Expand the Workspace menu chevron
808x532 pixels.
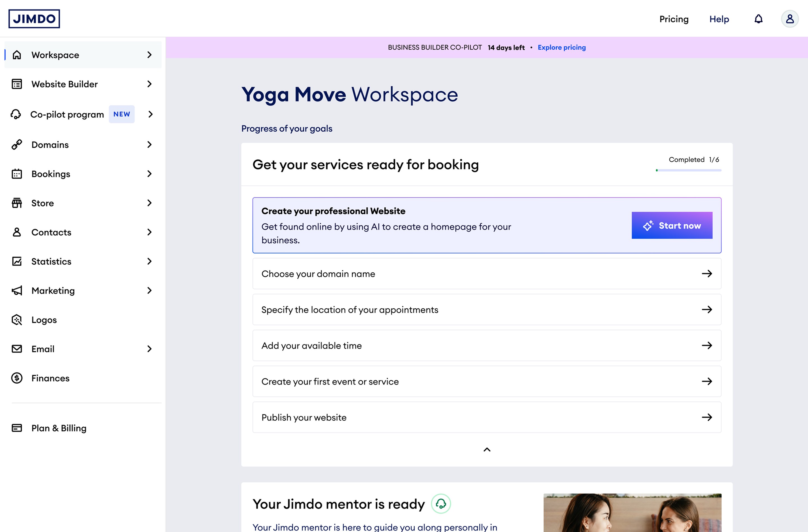click(x=149, y=55)
